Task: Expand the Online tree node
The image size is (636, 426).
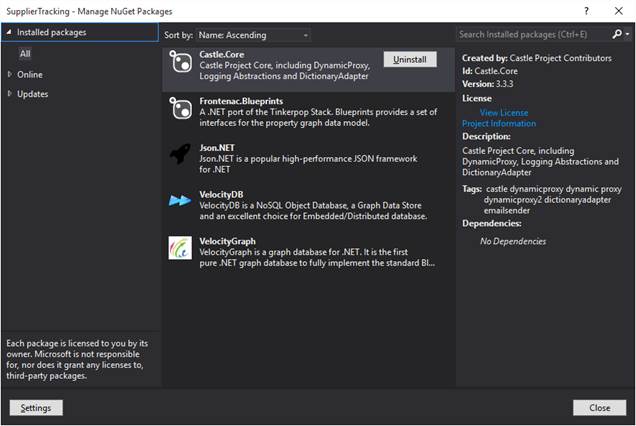Action: (10, 74)
